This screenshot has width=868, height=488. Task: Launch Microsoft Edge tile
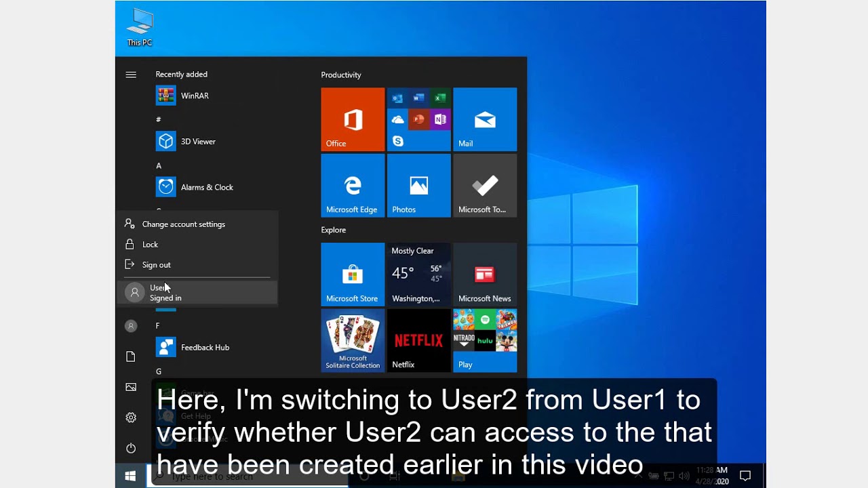coord(353,186)
